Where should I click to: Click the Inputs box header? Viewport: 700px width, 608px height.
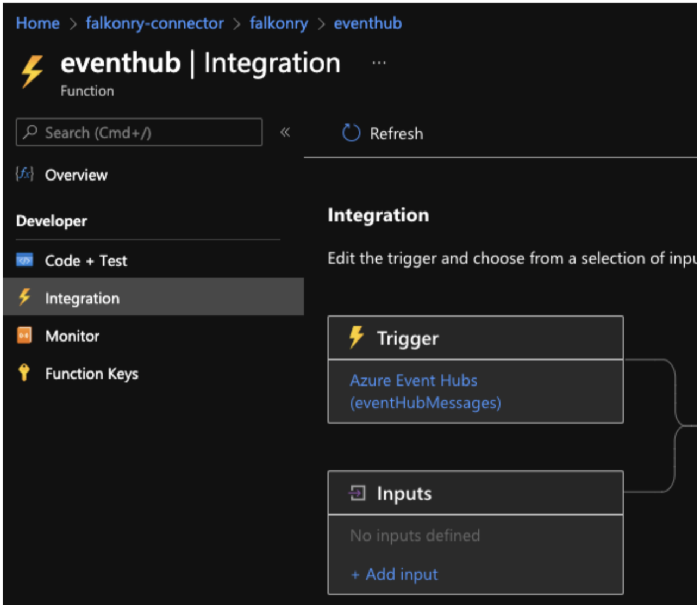pos(476,493)
